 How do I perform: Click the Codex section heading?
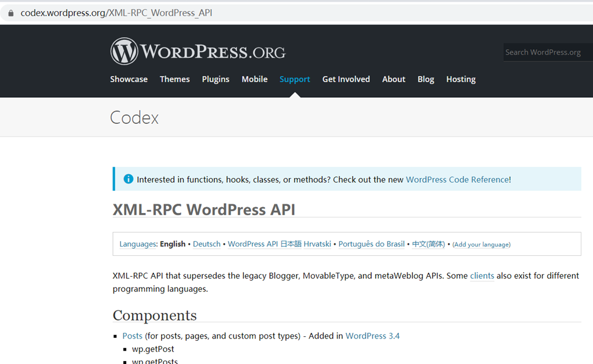tap(134, 117)
